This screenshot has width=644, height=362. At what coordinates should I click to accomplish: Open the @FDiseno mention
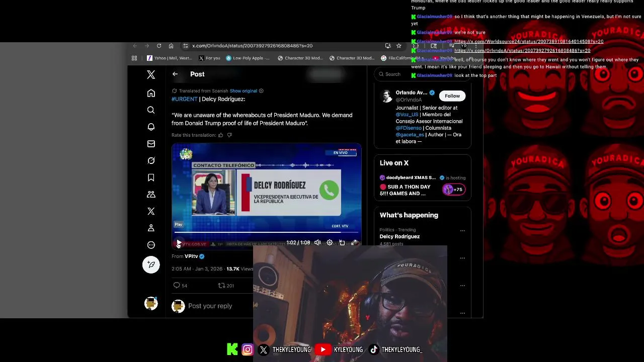pos(409,128)
